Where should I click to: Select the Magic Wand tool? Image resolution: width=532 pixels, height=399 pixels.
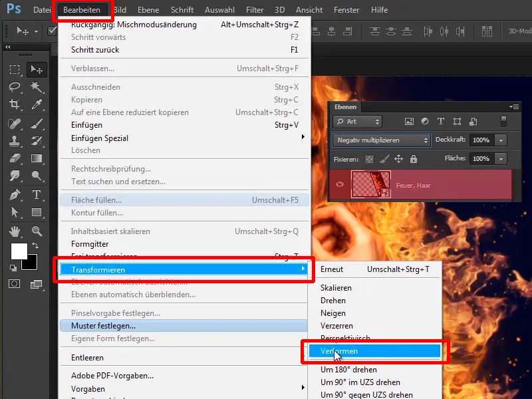(x=37, y=87)
